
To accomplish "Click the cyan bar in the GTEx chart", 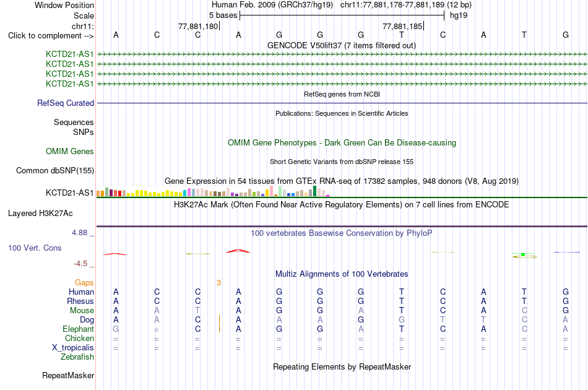I will [185, 193].
